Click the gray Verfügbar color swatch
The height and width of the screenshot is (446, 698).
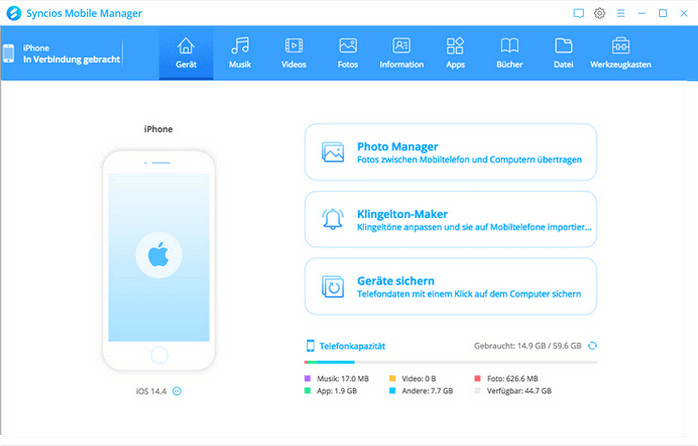pos(477,391)
